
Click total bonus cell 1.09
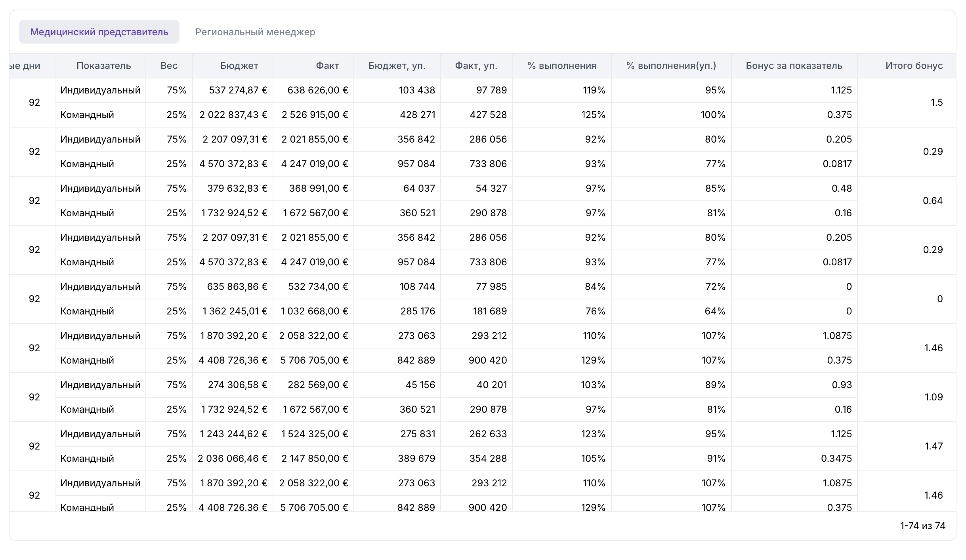[933, 397]
